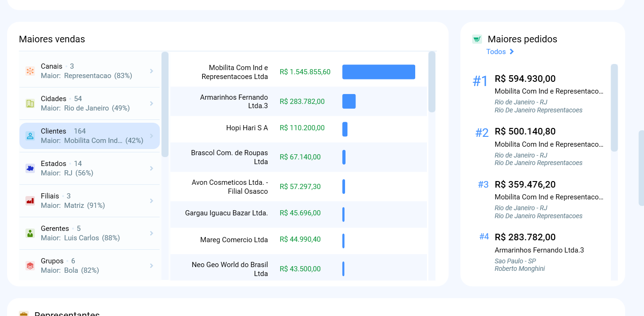This screenshot has height=316, width=644.
Task: Click the Cidades building icon
Action: point(30,103)
